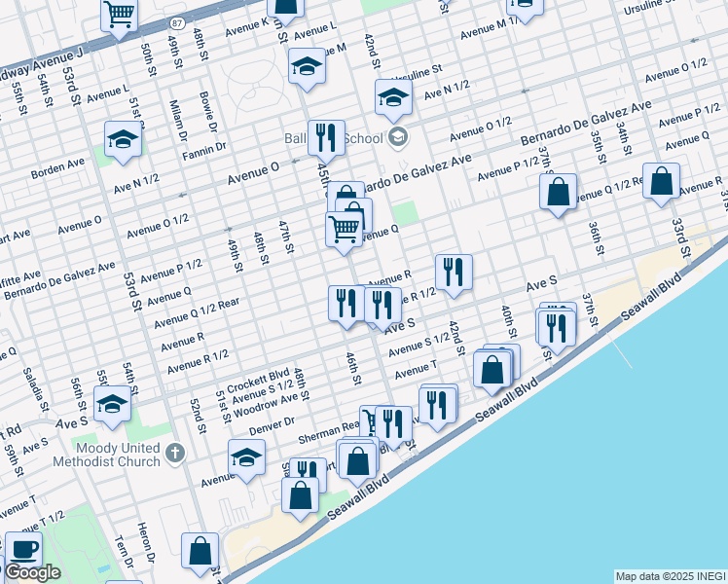Select the restaurant marker below Avenue T

[x=437, y=408]
